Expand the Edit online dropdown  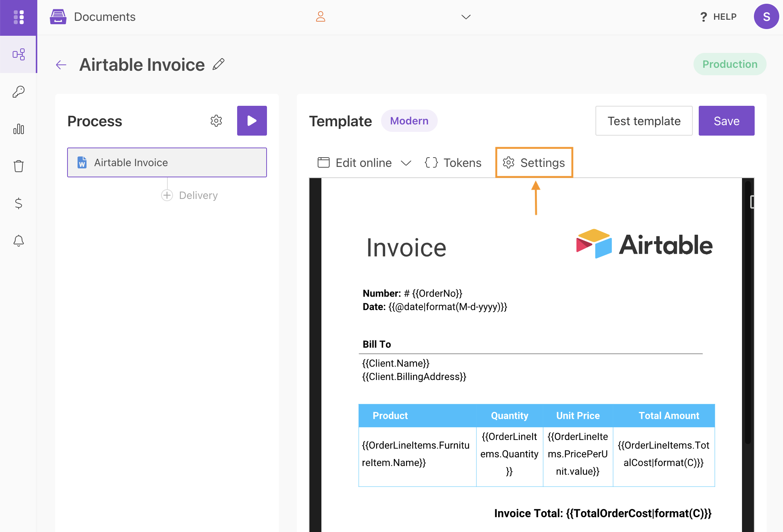point(406,163)
